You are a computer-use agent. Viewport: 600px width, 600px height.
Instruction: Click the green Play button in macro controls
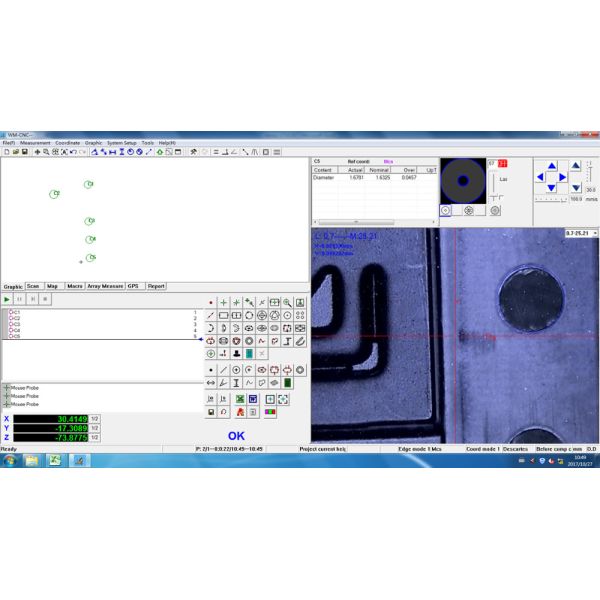click(8, 298)
